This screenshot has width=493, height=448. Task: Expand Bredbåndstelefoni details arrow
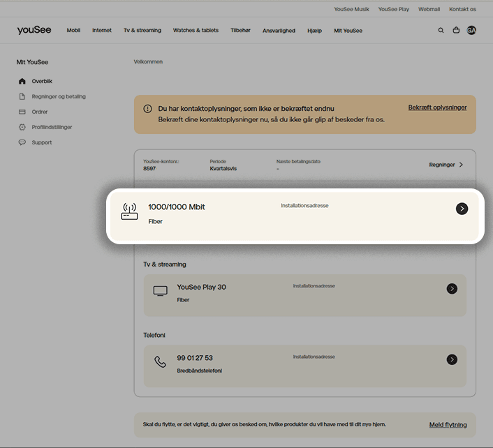[x=452, y=359]
